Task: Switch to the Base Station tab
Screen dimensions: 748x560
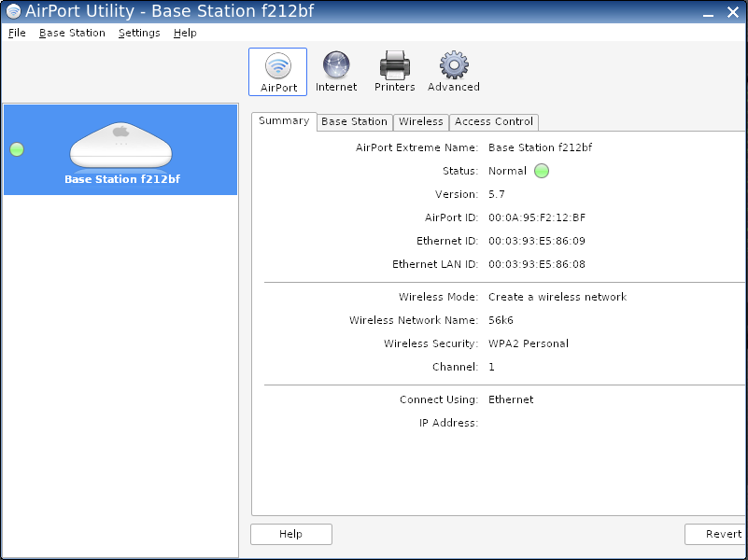Action: click(x=354, y=121)
